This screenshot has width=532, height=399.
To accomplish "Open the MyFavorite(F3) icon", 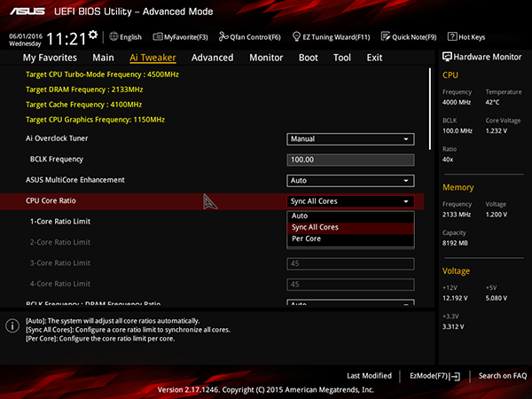I will (158, 36).
